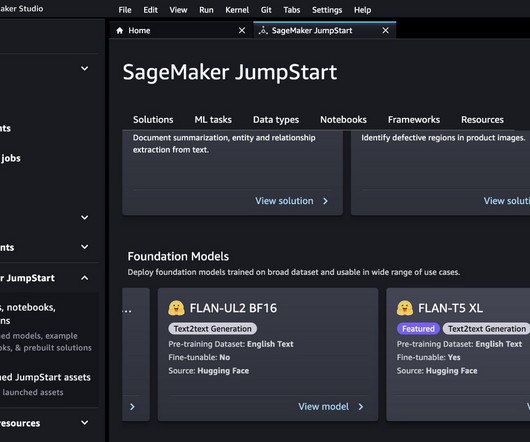This screenshot has width=530, height=442.
Task: Open the Edit menu
Action: [x=150, y=10]
